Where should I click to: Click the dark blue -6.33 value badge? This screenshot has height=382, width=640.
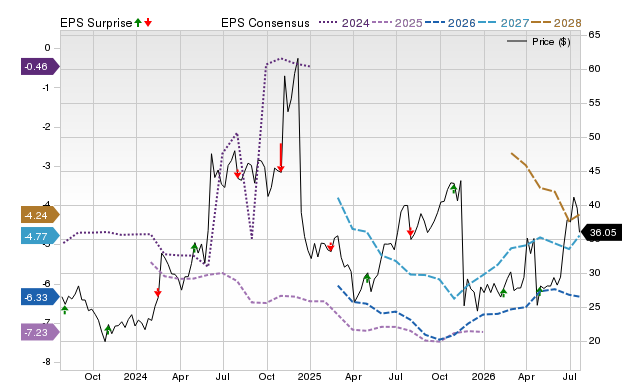(40, 297)
